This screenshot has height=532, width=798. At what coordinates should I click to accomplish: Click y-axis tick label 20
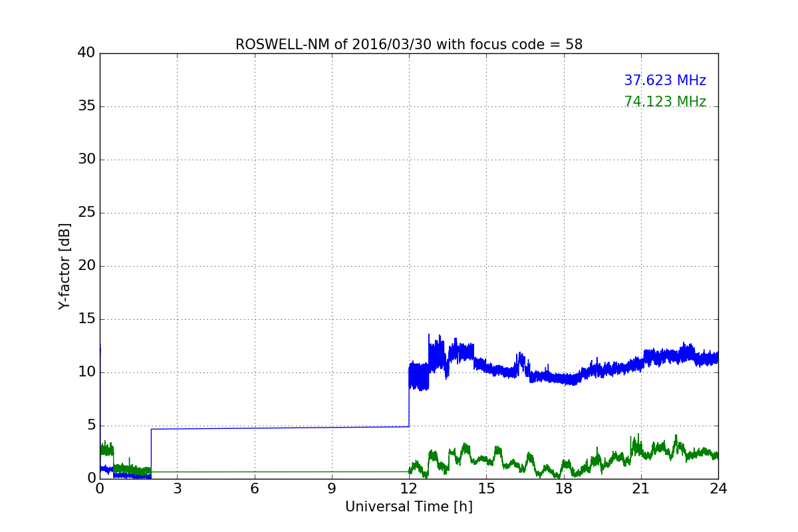pyautogui.click(x=86, y=266)
